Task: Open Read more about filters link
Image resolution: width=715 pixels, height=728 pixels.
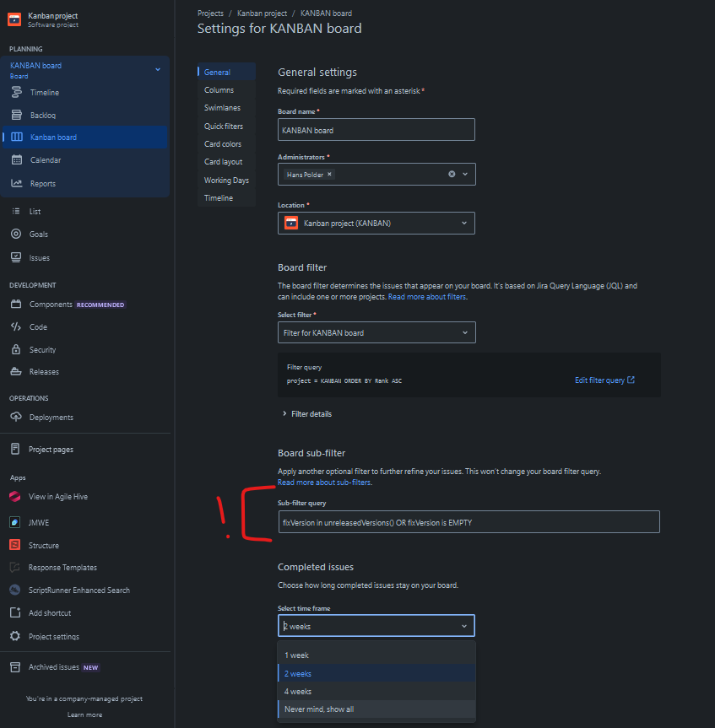Action: click(427, 297)
